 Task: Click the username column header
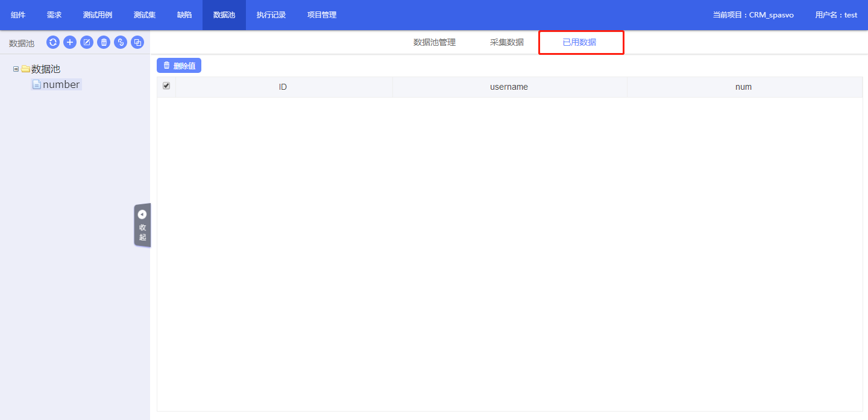tap(509, 87)
